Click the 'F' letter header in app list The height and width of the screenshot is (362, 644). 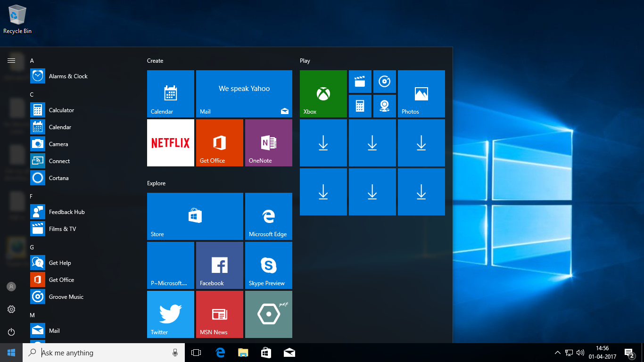click(32, 197)
